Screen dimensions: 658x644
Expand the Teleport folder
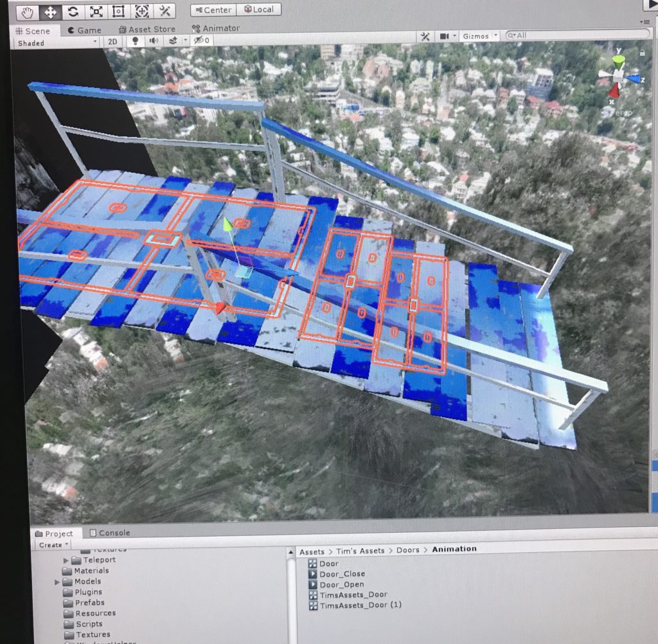click(x=66, y=560)
